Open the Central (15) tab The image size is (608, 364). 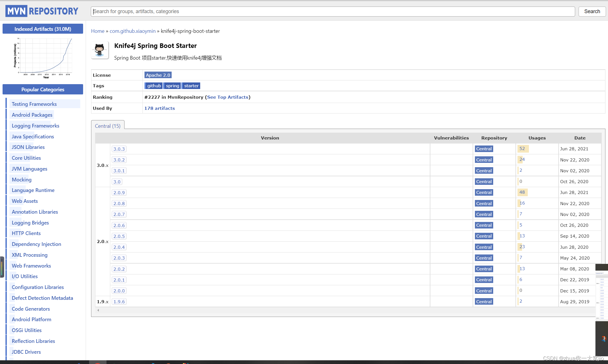[108, 126]
